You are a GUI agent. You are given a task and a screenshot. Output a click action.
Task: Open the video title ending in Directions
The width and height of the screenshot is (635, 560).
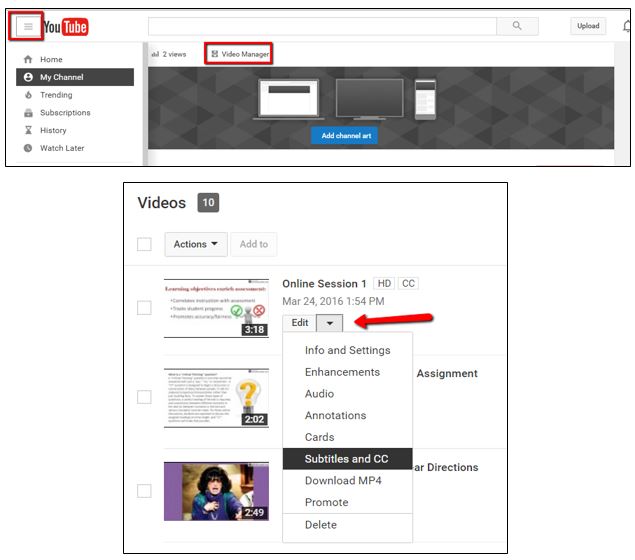point(446,467)
